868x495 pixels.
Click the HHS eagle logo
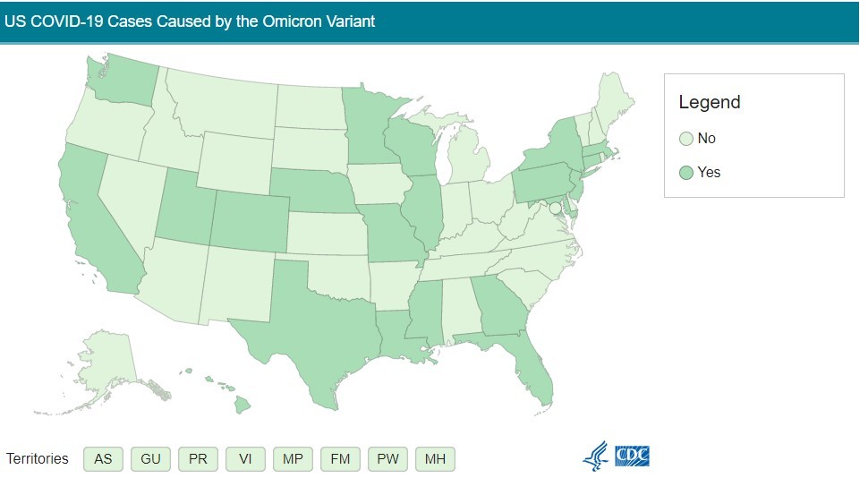point(596,457)
